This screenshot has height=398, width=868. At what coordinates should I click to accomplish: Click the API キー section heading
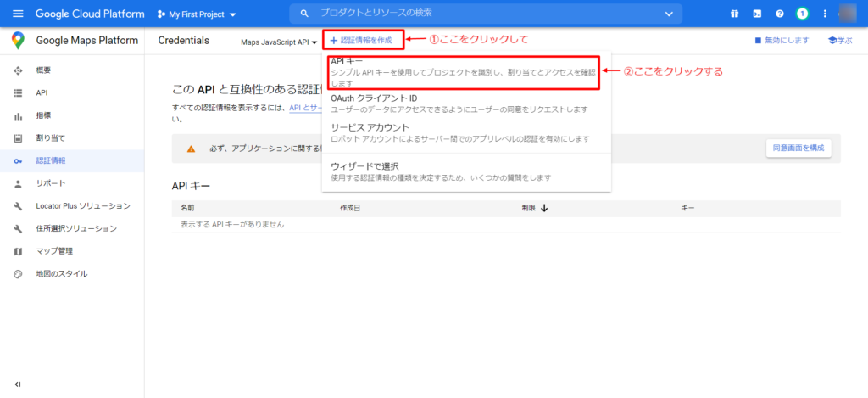[x=191, y=185]
